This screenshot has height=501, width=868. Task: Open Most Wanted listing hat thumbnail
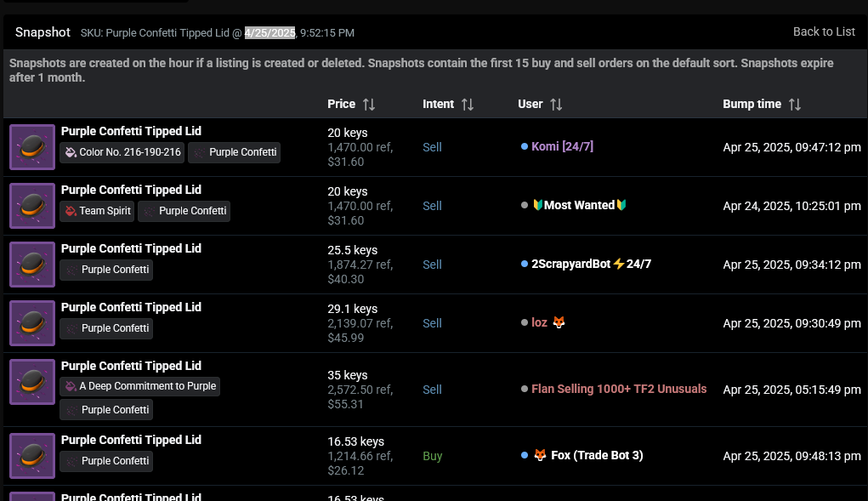point(32,206)
